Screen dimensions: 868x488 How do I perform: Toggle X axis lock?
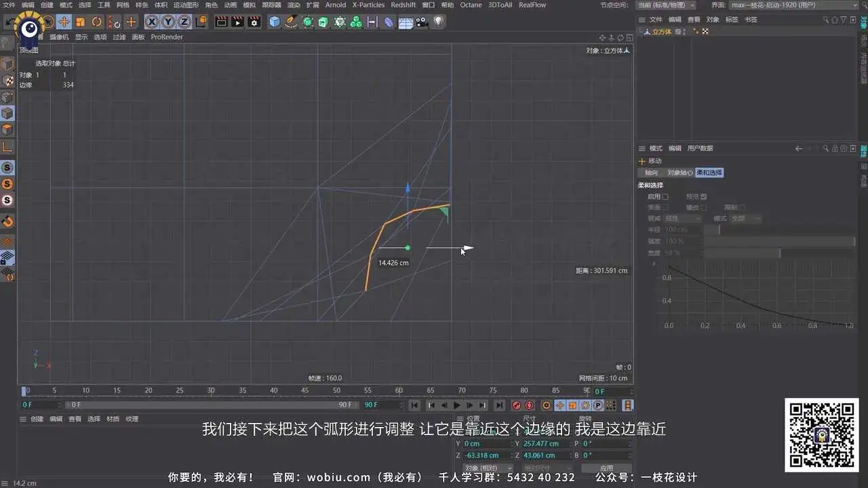[x=152, y=22]
